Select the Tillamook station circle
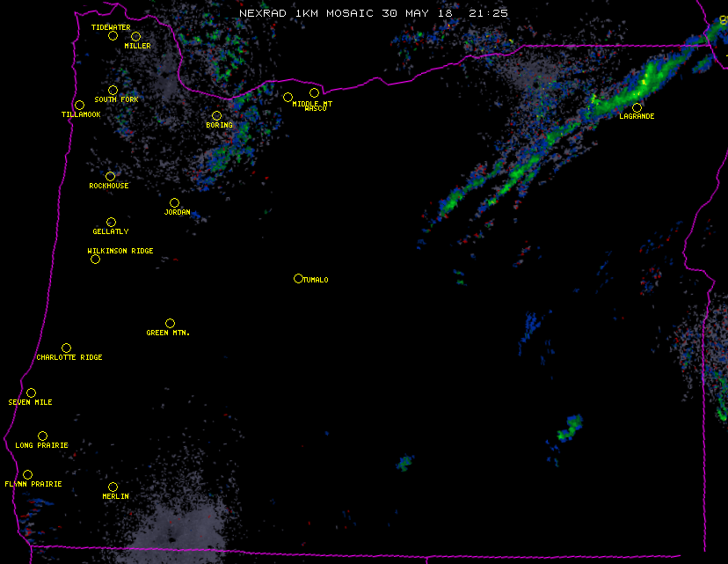This screenshot has height=564, width=728. (x=79, y=106)
